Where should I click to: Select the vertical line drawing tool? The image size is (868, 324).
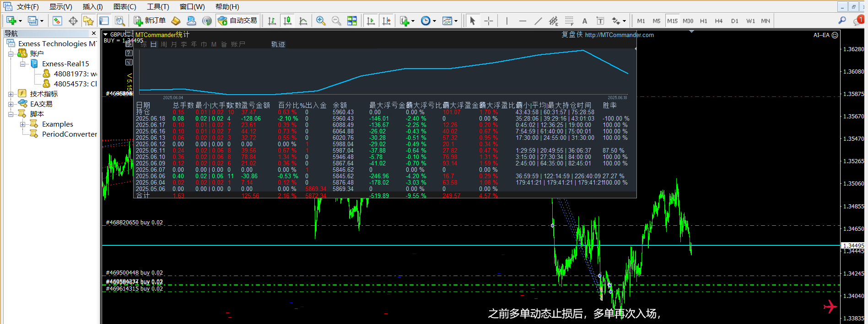(x=507, y=21)
